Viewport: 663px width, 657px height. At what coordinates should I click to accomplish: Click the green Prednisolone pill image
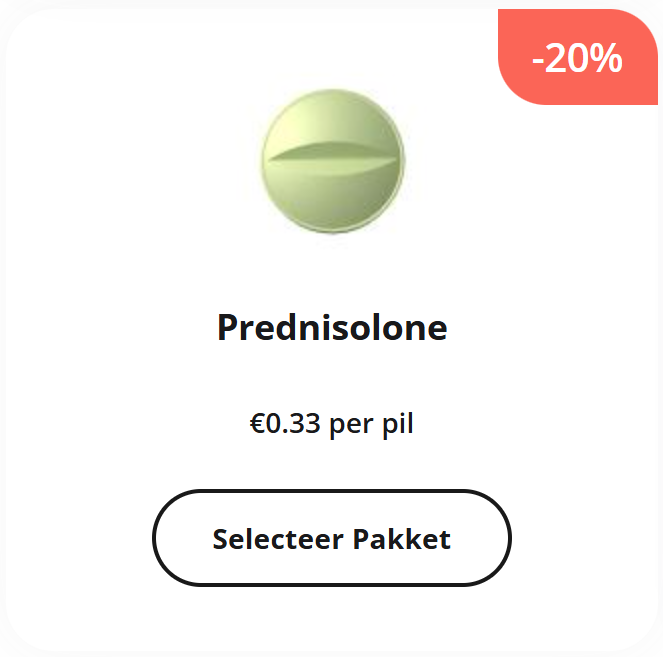[333, 161]
